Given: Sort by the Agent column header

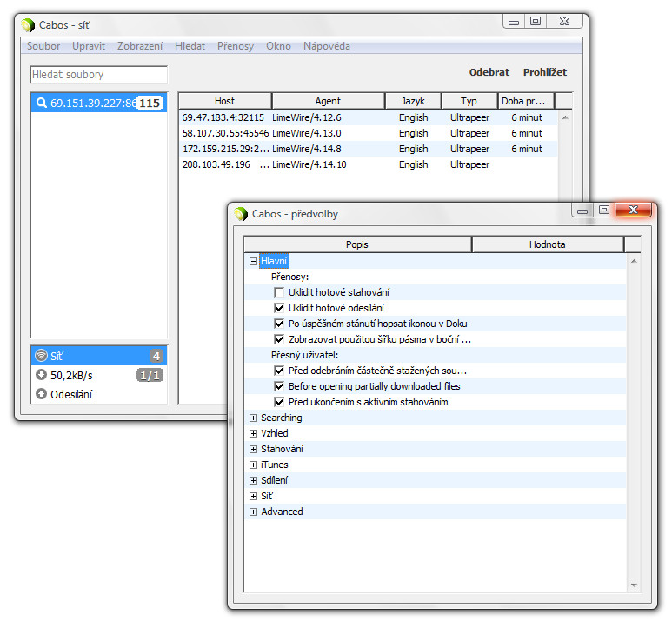Looking at the screenshot, I should tap(329, 101).
